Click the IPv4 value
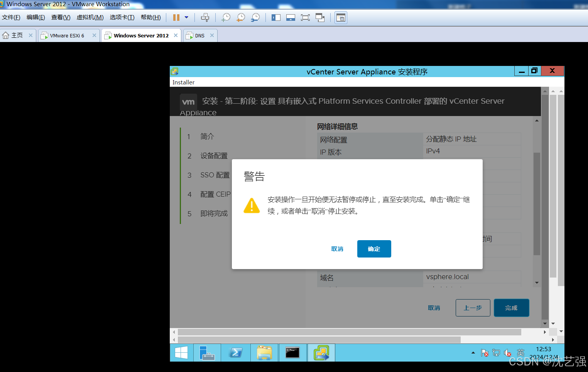588x372 pixels. pyautogui.click(x=433, y=151)
